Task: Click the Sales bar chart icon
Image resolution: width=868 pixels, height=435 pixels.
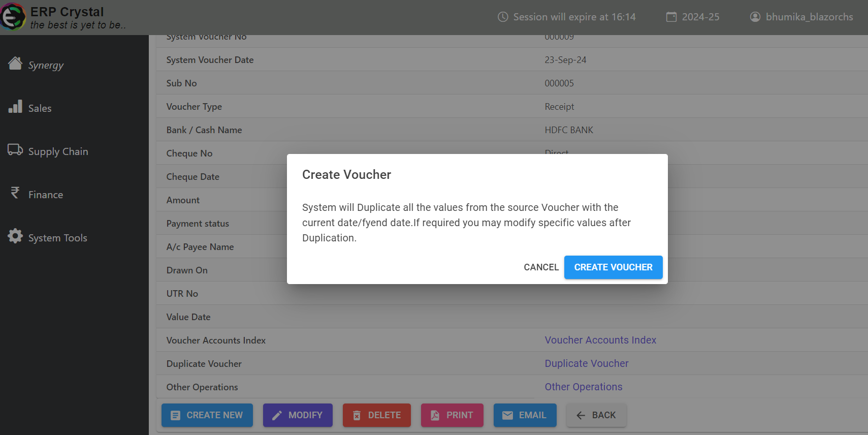Action: pyautogui.click(x=15, y=107)
